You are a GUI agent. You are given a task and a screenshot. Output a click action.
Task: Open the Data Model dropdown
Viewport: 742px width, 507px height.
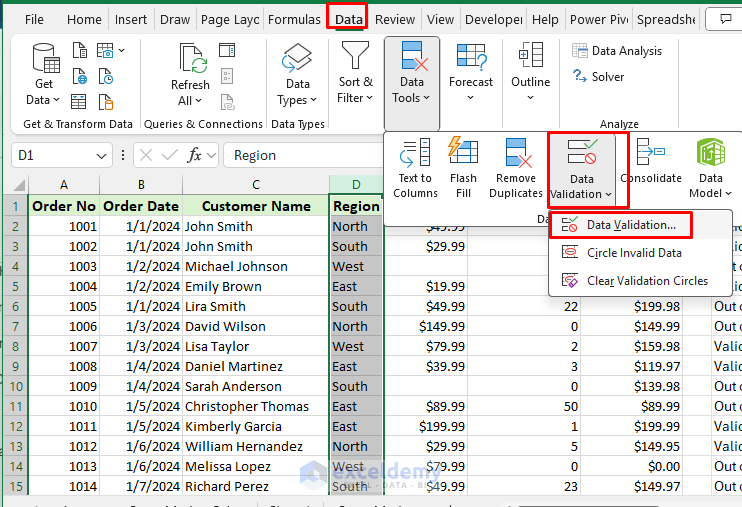(710, 168)
